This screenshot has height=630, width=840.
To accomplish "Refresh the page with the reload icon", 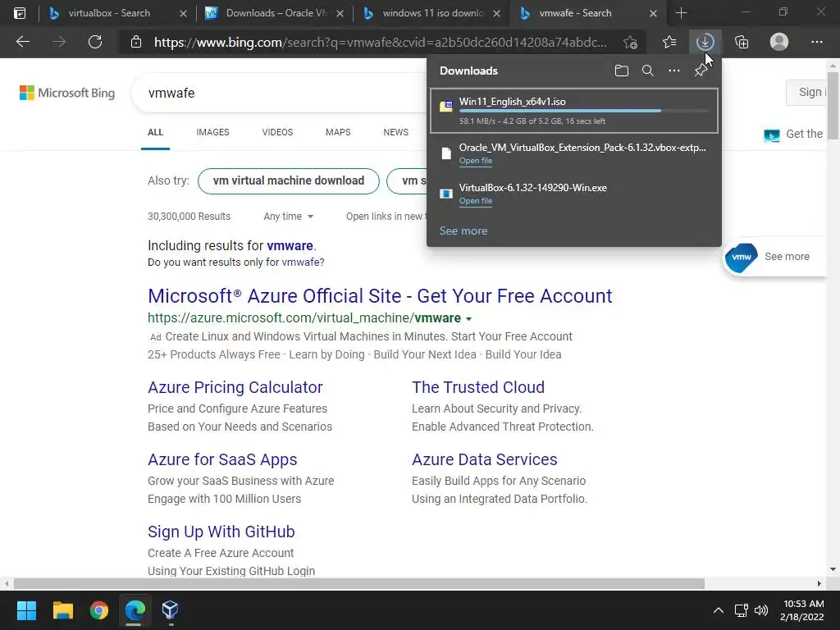I will pos(95,42).
